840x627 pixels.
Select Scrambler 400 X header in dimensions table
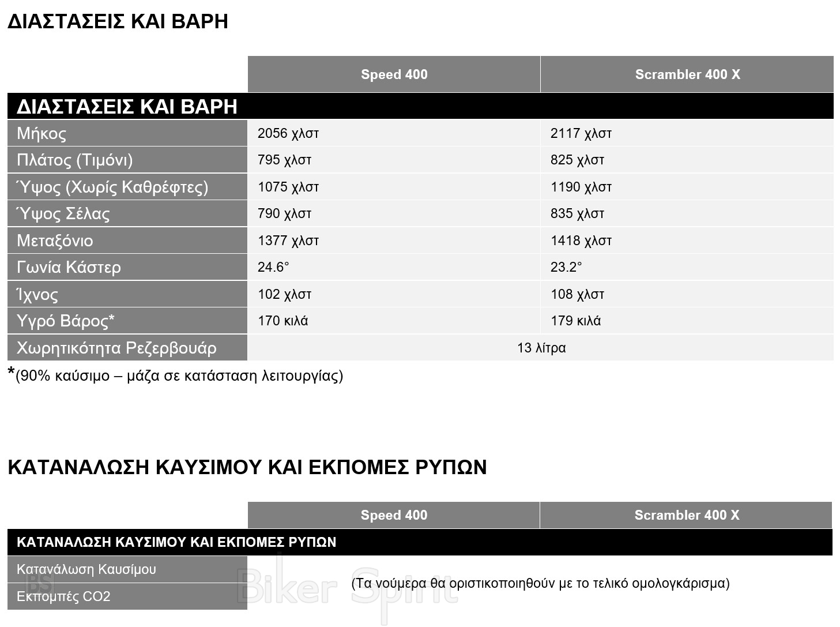point(687,74)
